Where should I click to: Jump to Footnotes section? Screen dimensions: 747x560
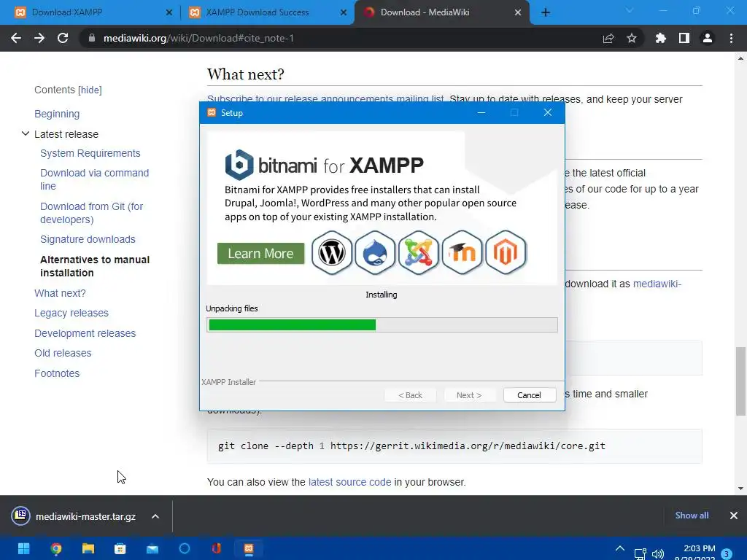[x=57, y=373]
